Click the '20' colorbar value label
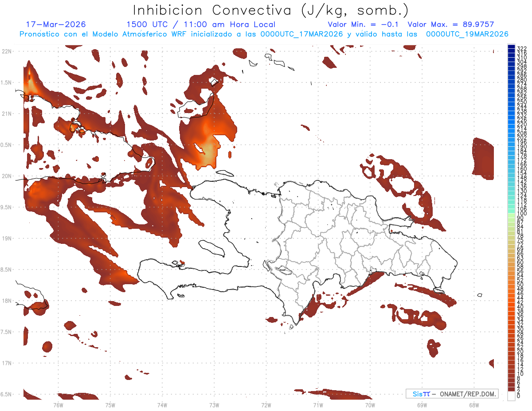 click(520, 351)
